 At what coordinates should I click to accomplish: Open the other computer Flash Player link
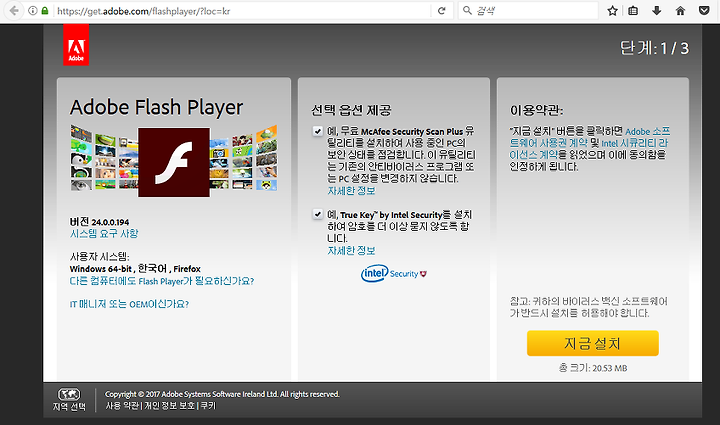point(162,281)
